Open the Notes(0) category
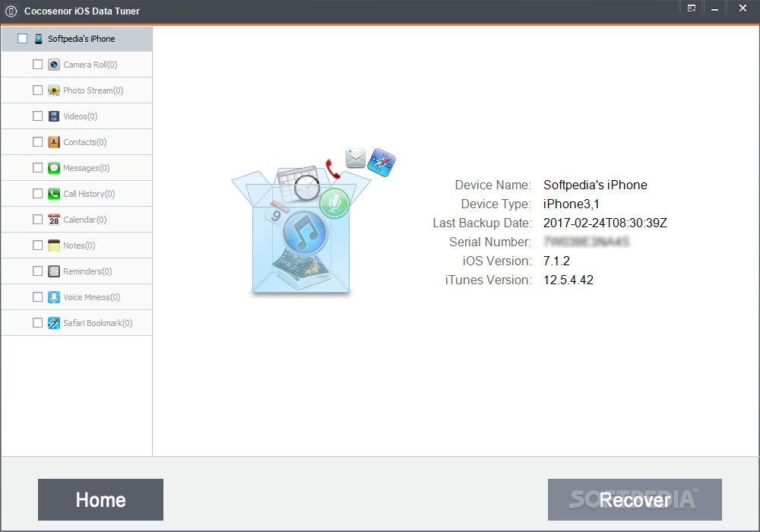The height and width of the screenshot is (532, 760). coord(79,245)
